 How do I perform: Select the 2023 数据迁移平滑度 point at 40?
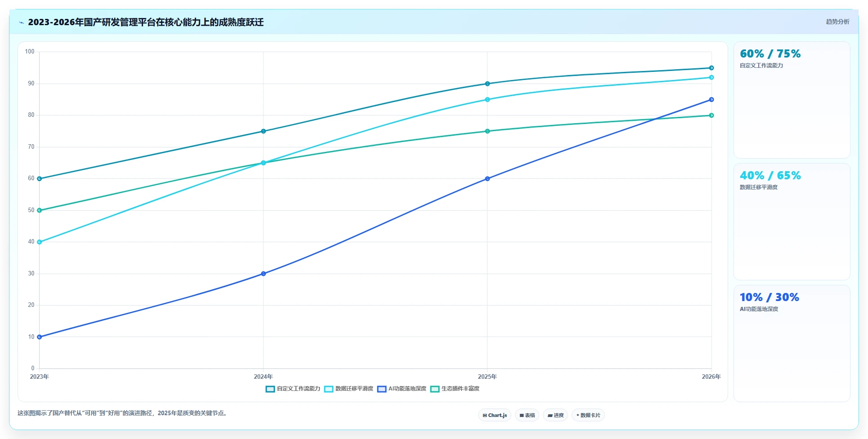pyautogui.click(x=40, y=242)
